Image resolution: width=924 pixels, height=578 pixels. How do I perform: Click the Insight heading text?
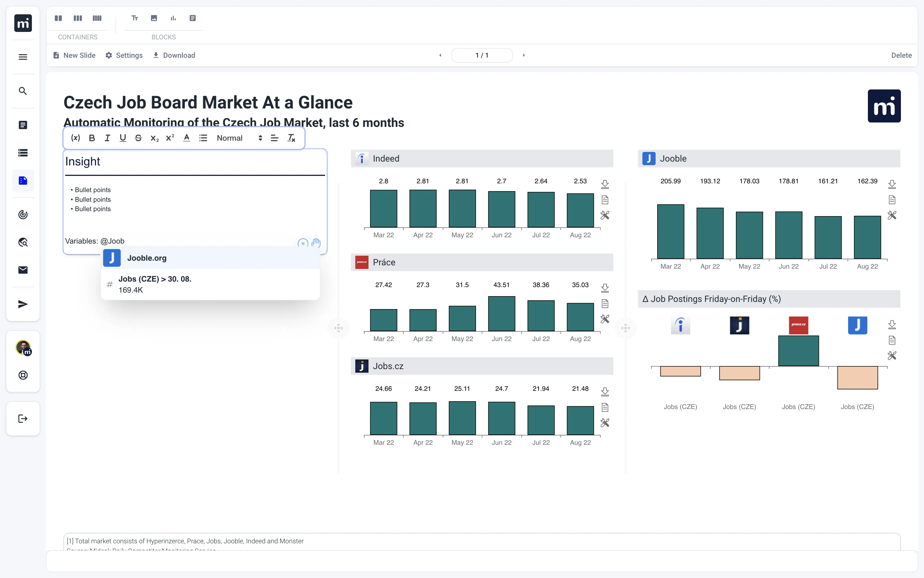point(82,161)
